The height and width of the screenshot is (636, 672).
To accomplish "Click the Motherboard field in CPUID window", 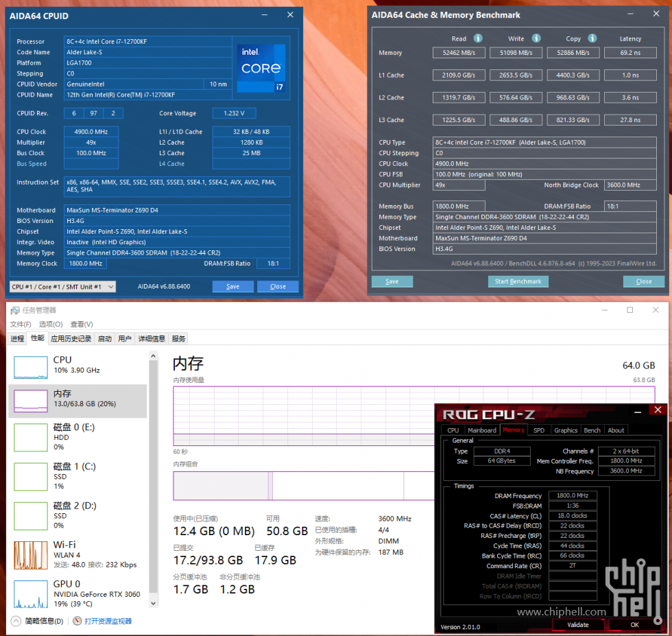I will [177, 210].
